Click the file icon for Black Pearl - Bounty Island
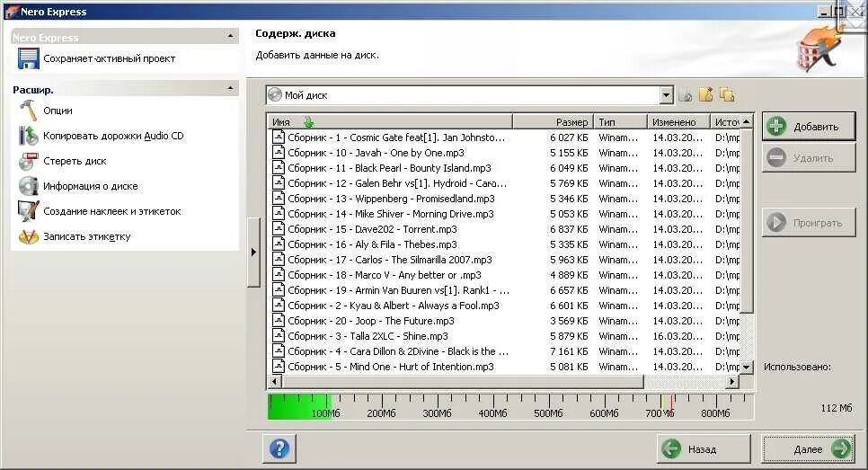This screenshot has width=868, height=470. coord(278,168)
